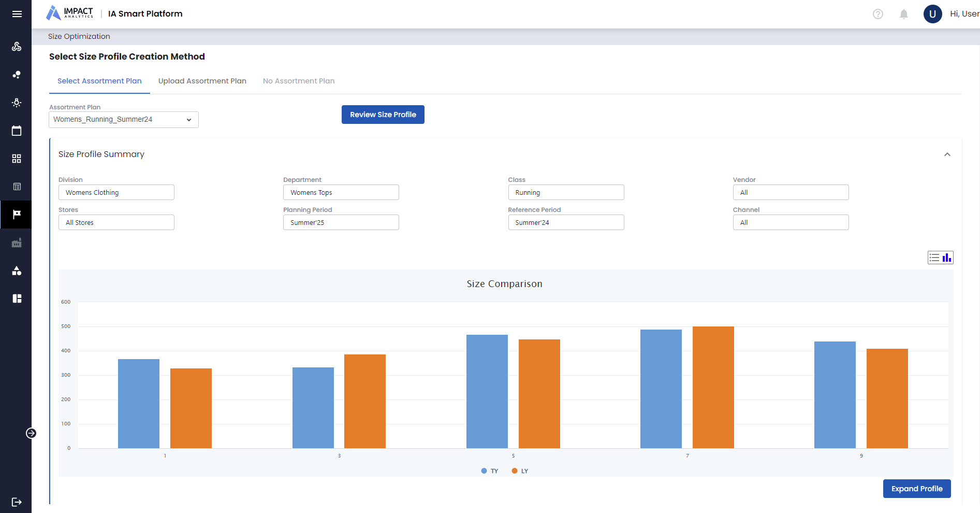Select the Select Assortment Plan tab
Image resolution: width=980 pixels, height=513 pixels.
[99, 81]
